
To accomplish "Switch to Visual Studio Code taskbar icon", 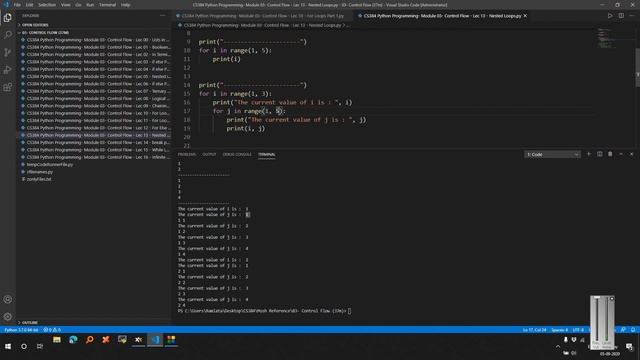I will click(155, 340).
